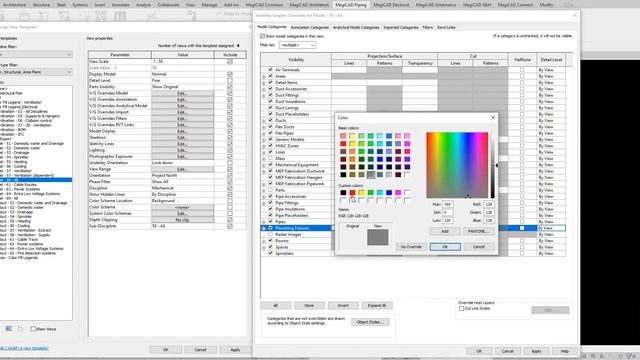This screenshot has width=640, height=360.
Task: Click the Blue value field
Action: click(x=489, y=220)
